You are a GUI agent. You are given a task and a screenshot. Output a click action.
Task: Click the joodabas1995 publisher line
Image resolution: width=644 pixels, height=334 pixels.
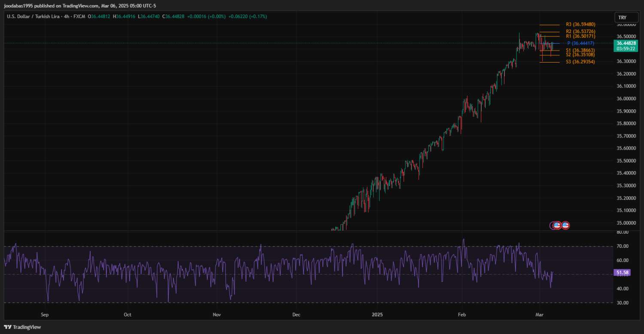click(80, 6)
